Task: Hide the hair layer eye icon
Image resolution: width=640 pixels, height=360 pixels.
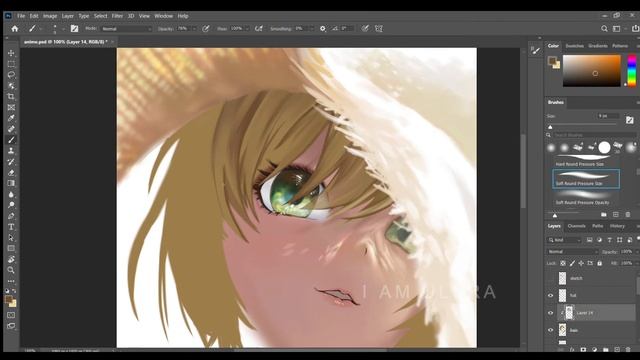Action: [x=550, y=330]
